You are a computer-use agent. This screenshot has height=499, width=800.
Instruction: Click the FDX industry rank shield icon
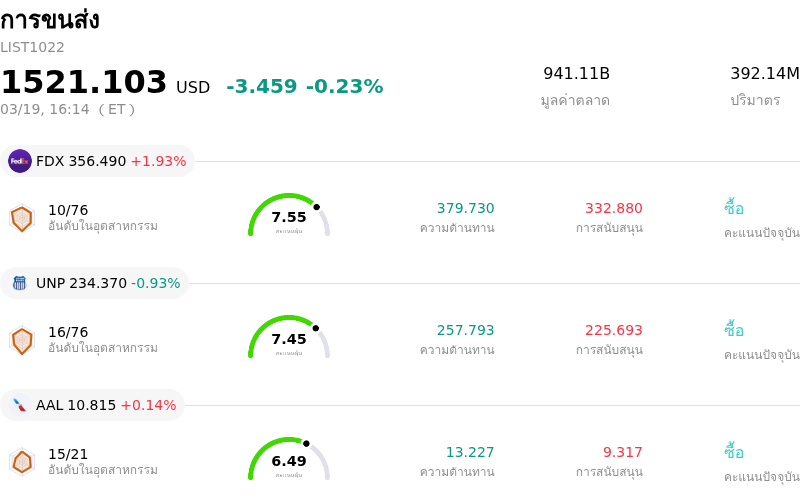tap(22, 218)
